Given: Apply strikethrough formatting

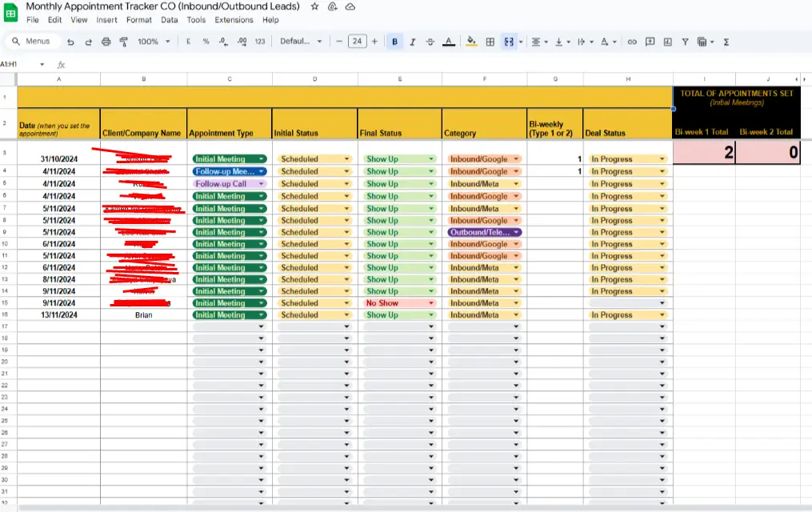Looking at the screenshot, I should (x=430, y=42).
